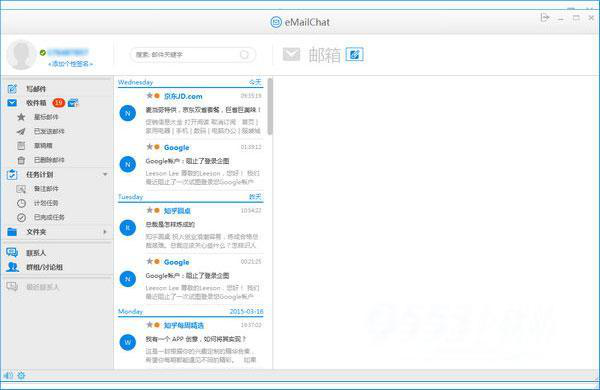Screen dimensions: 600x390
Task: Click the logout arrow icon in title bar
Action: tap(545, 18)
